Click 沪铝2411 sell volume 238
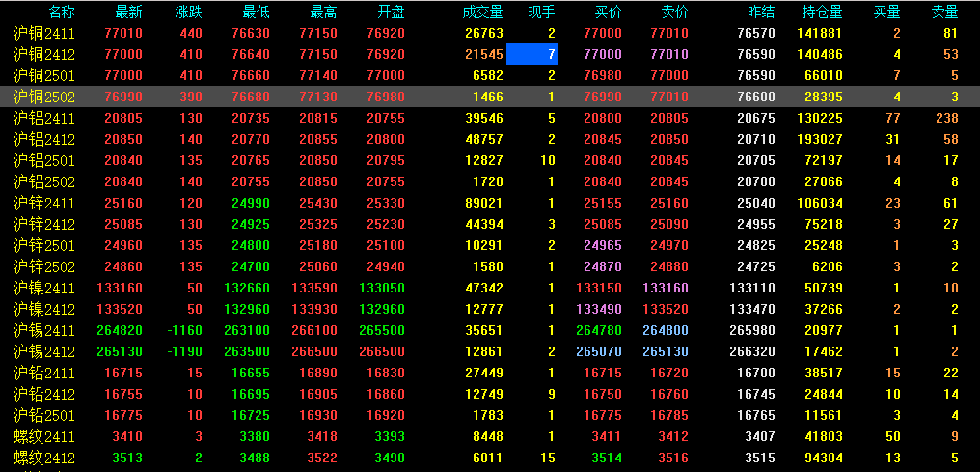The width and height of the screenshot is (980, 472). (947, 118)
